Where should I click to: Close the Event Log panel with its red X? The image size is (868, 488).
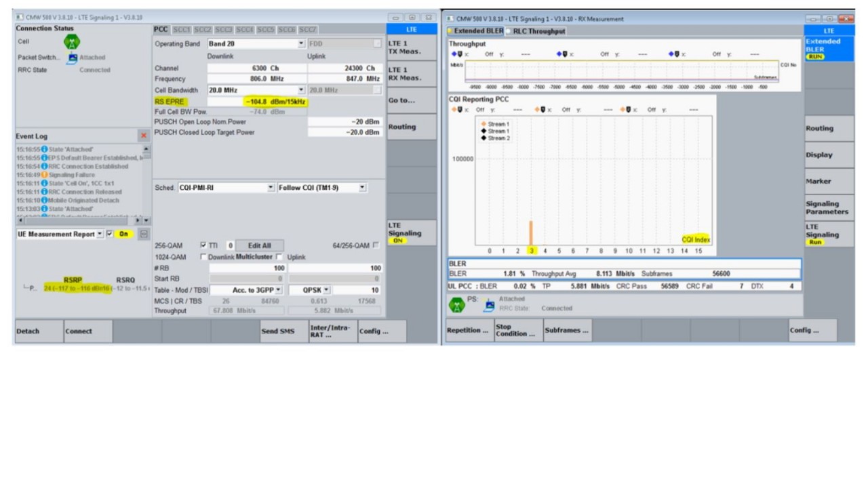(x=143, y=135)
